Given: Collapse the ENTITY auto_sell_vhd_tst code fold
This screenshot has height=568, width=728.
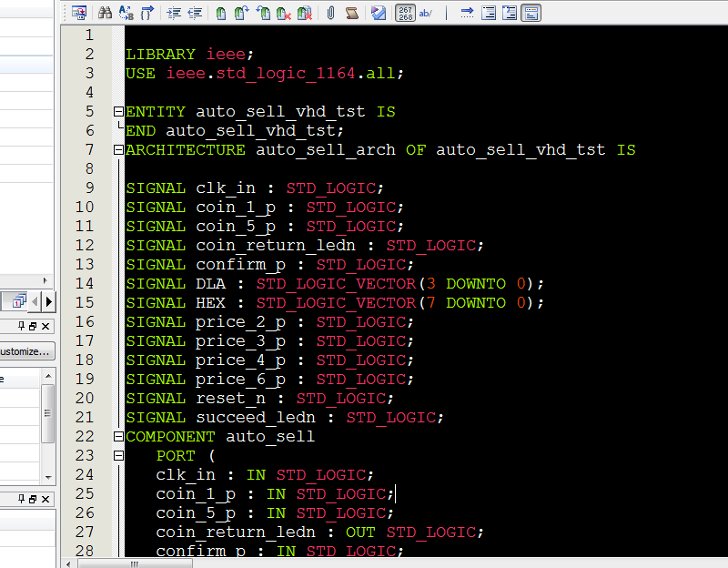Looking at the screenshot, I should 118,111.
